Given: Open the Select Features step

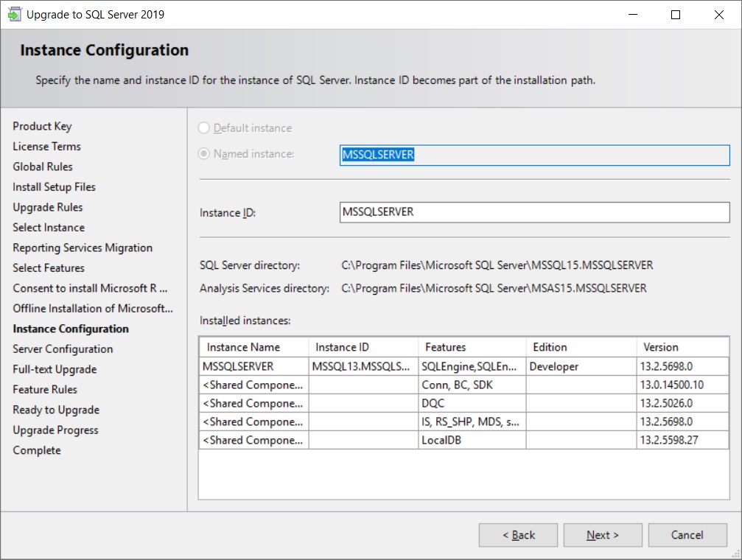Looking at the screenshot, I should [49, 268].
